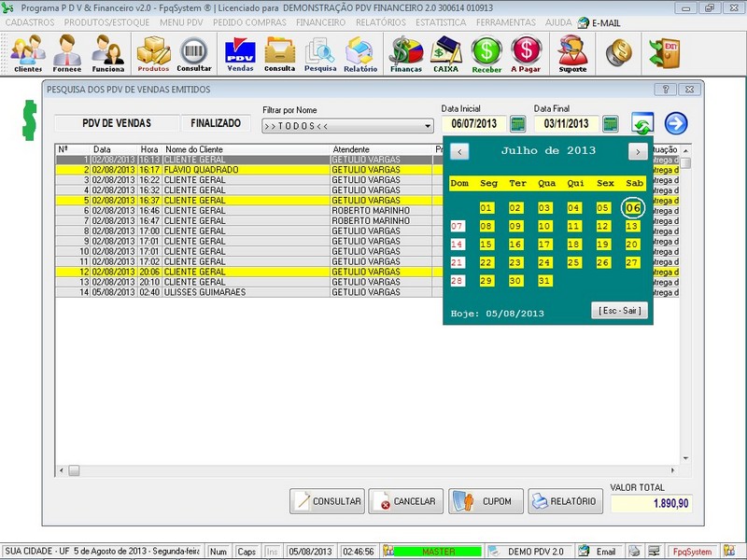Click the blue arrow go button

click(x=676, y=123)
